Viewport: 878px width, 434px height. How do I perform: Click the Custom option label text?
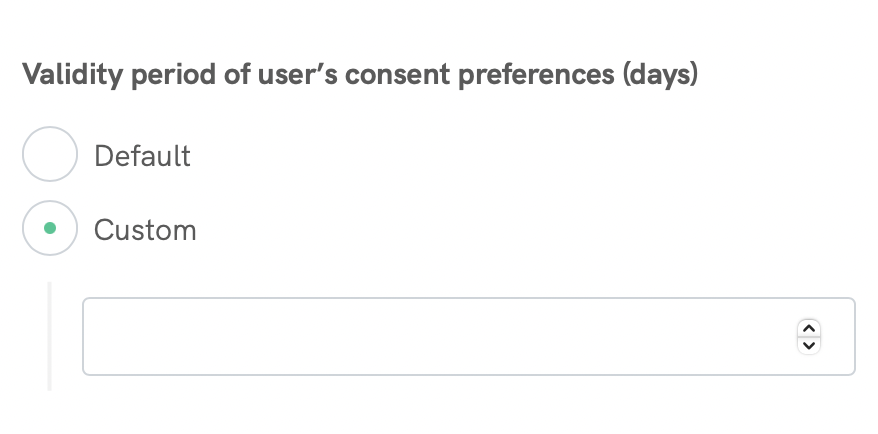point(145,230)
